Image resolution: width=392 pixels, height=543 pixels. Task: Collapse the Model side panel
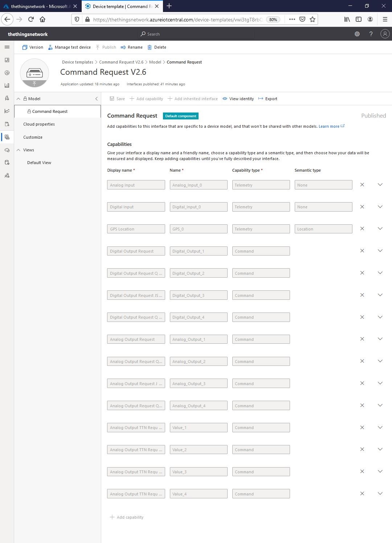(x=96, y=99)
